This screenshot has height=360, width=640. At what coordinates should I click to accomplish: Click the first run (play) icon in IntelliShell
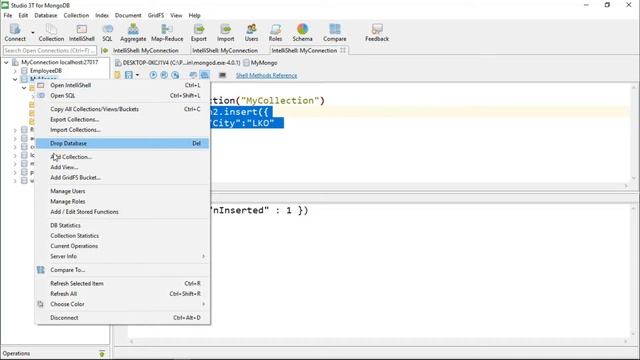click(153, 75)
